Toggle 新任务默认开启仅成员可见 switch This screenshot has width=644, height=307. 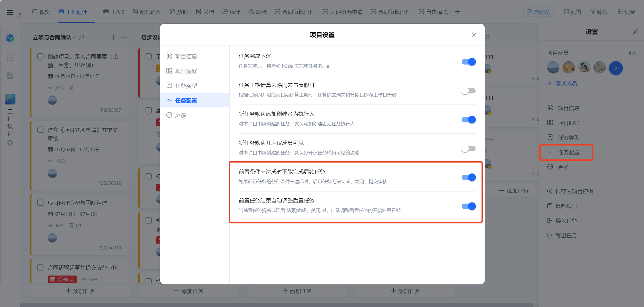[x=468, y=149]
